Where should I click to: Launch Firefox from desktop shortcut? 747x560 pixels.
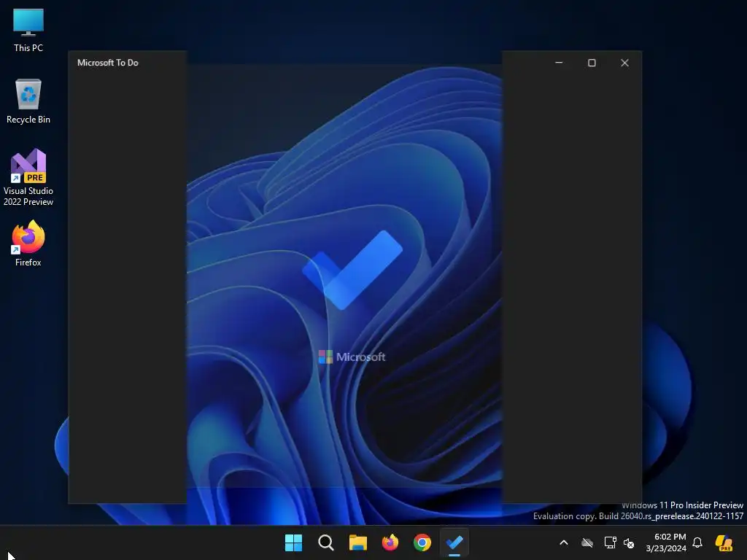point(28,244)
